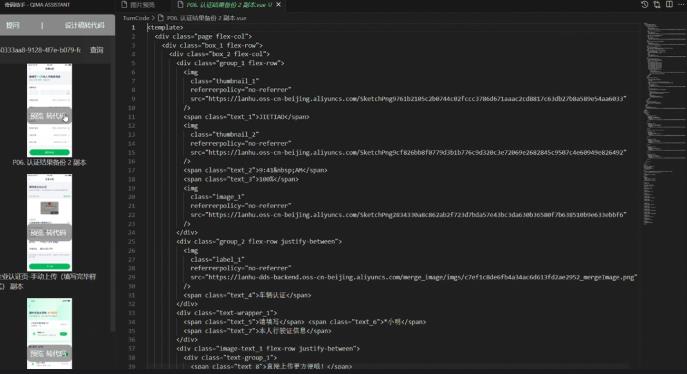Click the span with class="text_7"
Screen dimensions: 687x374
(x=257, y=331)
